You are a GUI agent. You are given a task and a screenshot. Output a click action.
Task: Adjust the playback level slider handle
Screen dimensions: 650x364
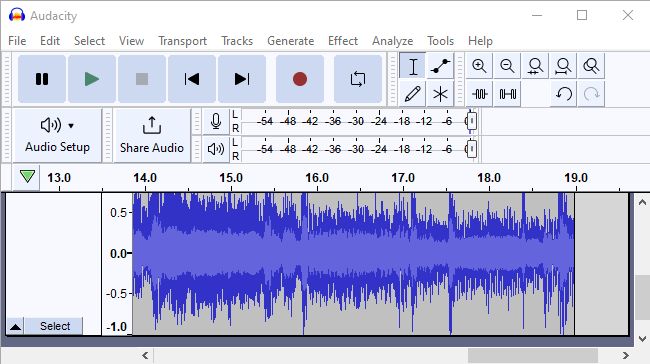(x=471, y=149)
